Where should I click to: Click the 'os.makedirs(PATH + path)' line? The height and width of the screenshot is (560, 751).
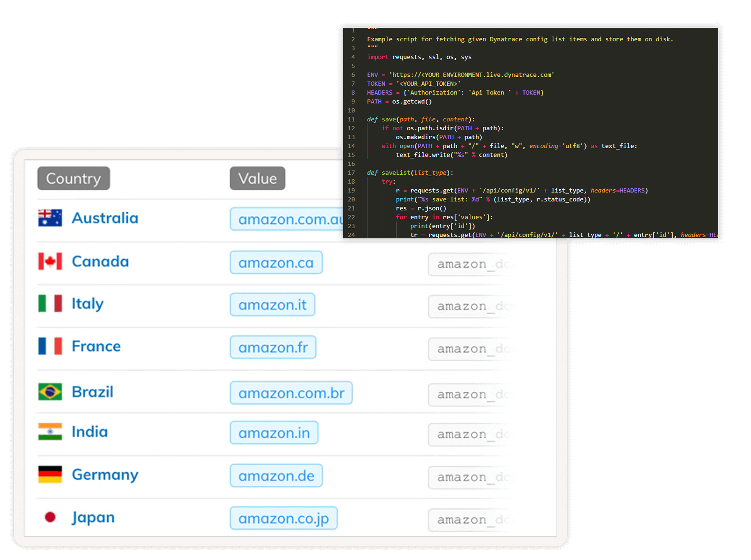pos(439,137)
